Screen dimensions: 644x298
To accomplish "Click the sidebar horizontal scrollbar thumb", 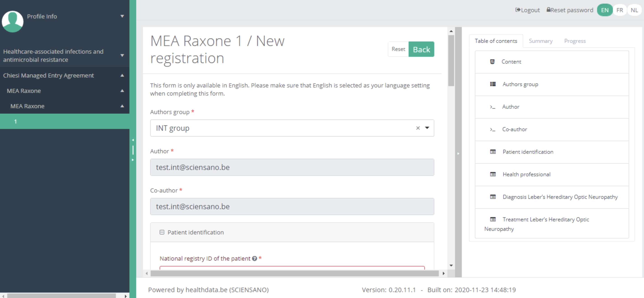I will 62,296.
